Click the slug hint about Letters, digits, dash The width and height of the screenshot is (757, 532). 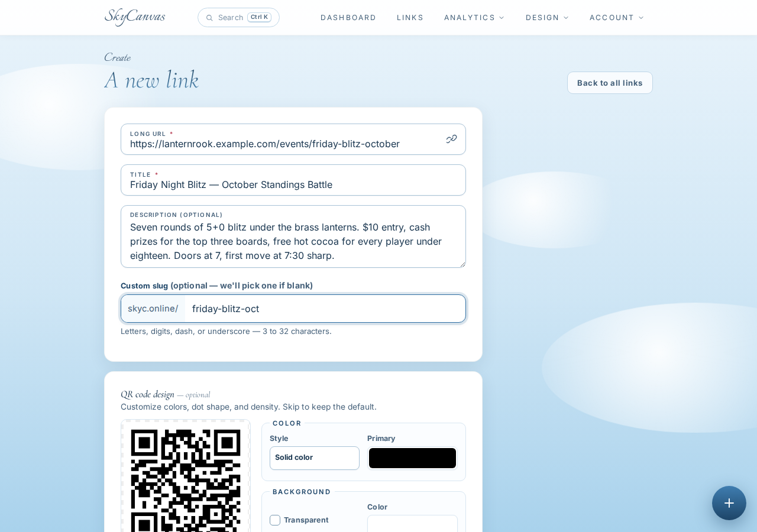point(226,331)
